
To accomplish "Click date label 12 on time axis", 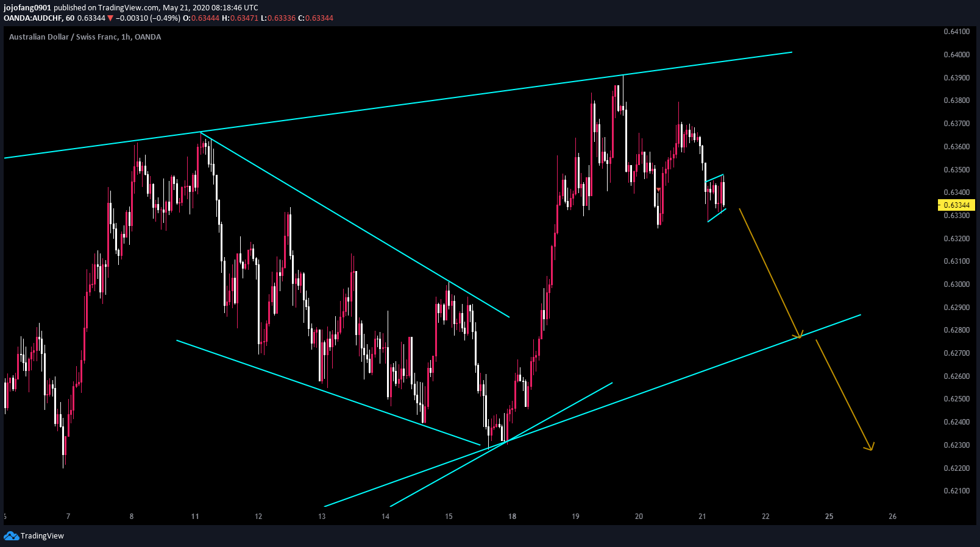I will [x=258, y=517].
